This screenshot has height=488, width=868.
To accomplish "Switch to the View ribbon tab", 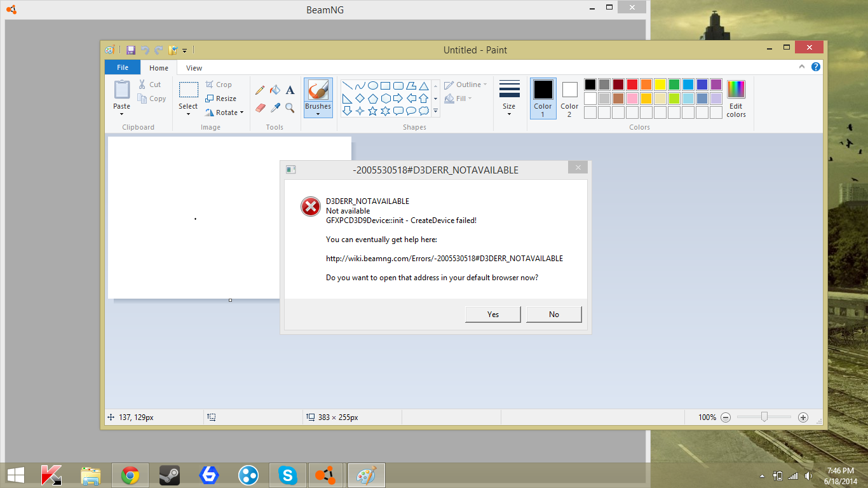I will 194,68.
